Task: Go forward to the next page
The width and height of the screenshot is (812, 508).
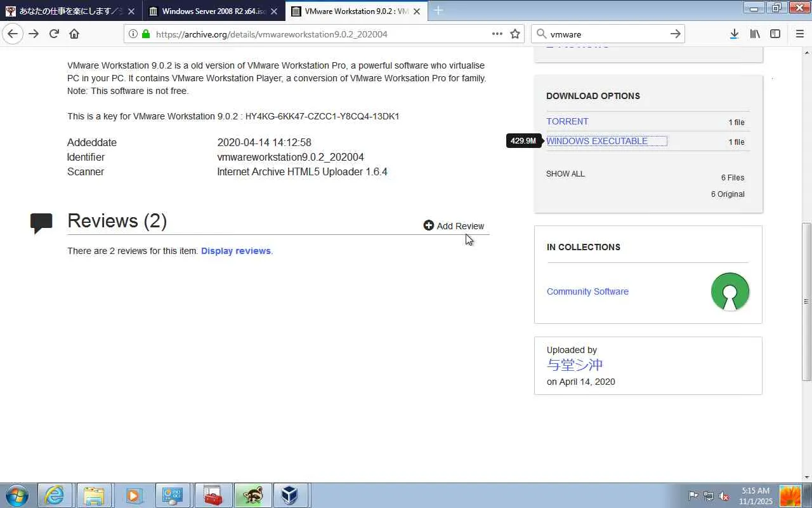Action: 34,34
